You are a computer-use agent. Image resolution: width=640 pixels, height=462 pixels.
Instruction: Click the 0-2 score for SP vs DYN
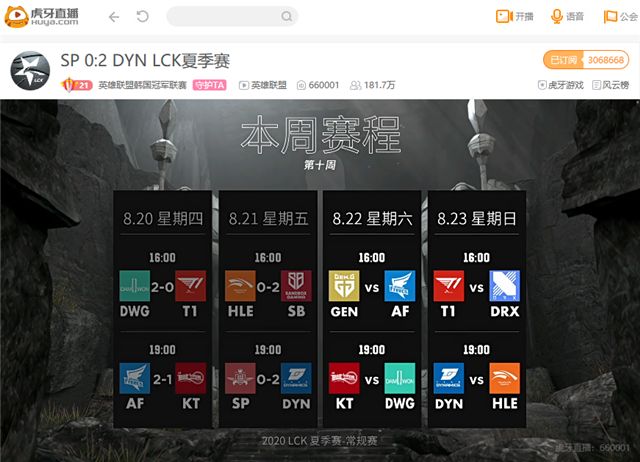coord(268,380)
